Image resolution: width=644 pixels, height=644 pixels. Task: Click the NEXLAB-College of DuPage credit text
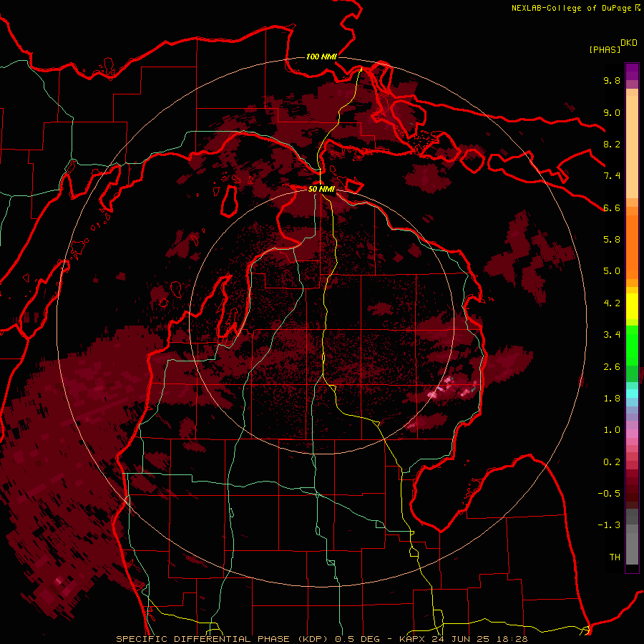coord(575,8)
